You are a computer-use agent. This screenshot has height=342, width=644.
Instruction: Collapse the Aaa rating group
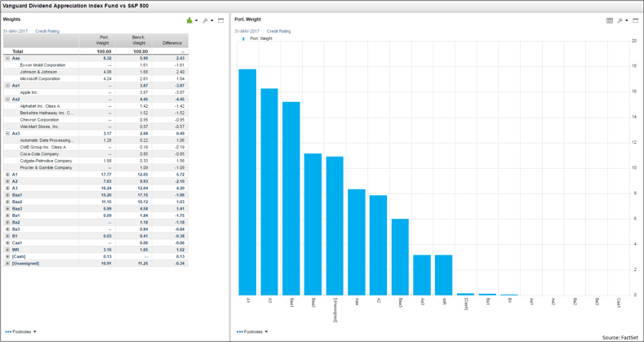point(7,58)
